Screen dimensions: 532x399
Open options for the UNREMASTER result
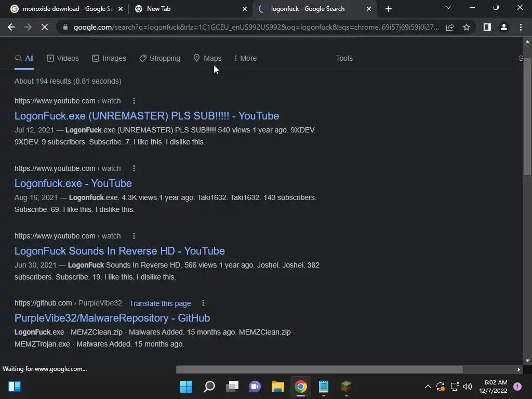pyautogui.click(x=134, y=101)
